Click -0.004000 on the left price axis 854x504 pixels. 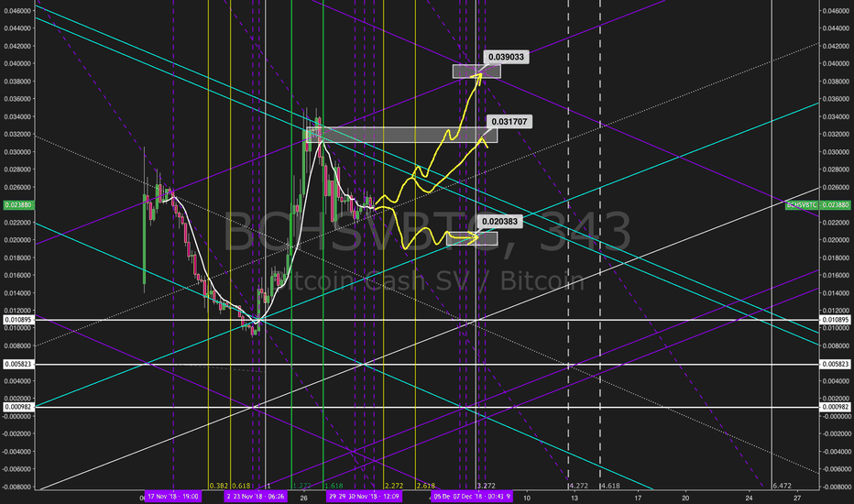[x=16, y=452]
